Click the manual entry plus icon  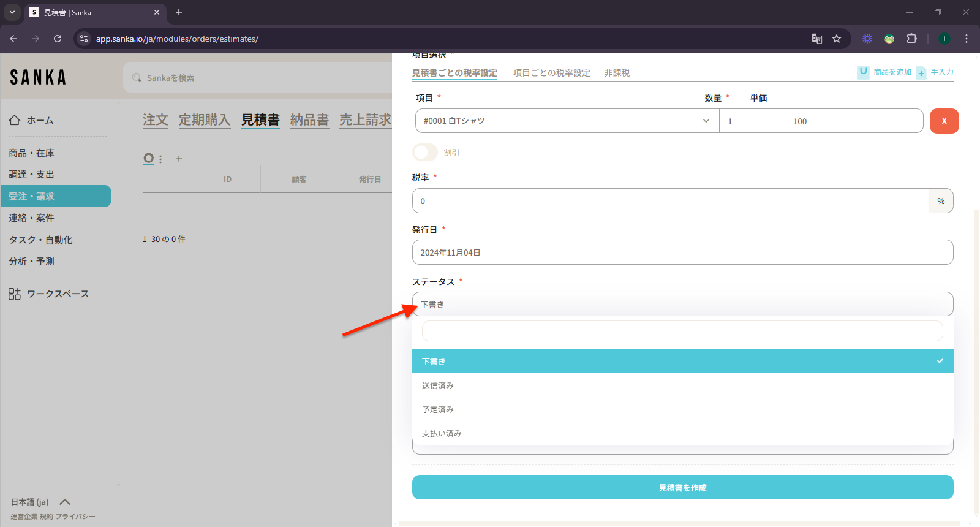(921, 73)
